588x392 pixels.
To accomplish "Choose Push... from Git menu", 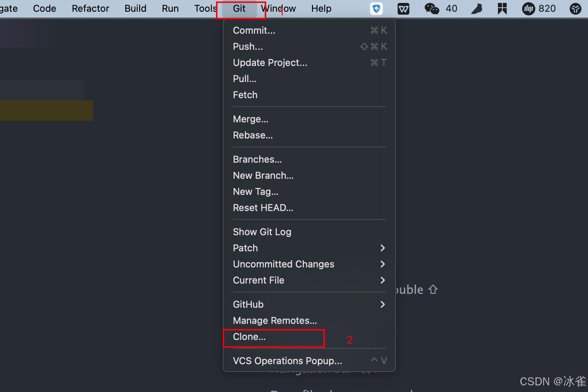I will coord(309,47).
